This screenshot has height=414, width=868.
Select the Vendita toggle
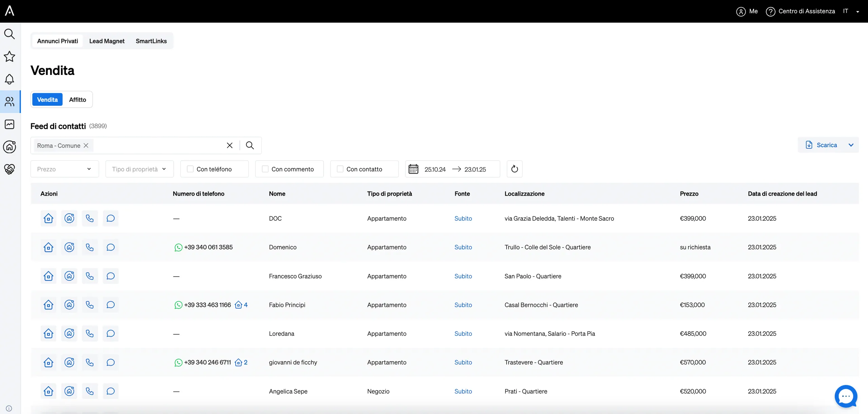coord(47,100)
